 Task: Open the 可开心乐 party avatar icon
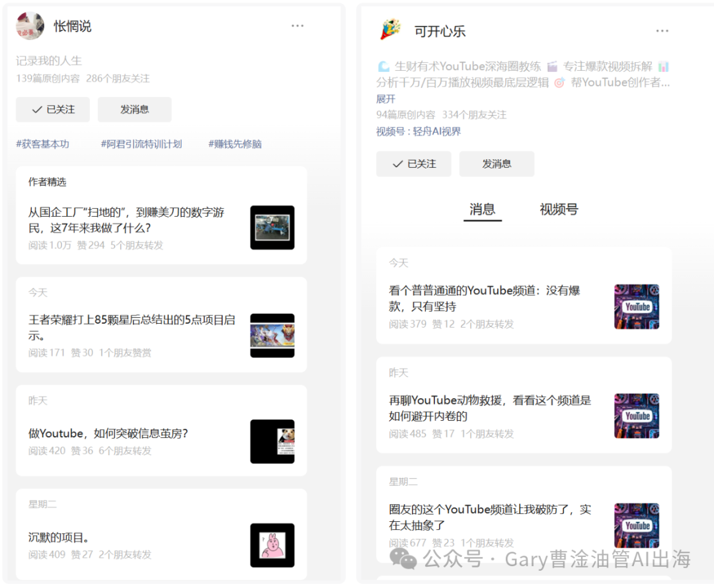coord(391,30)
